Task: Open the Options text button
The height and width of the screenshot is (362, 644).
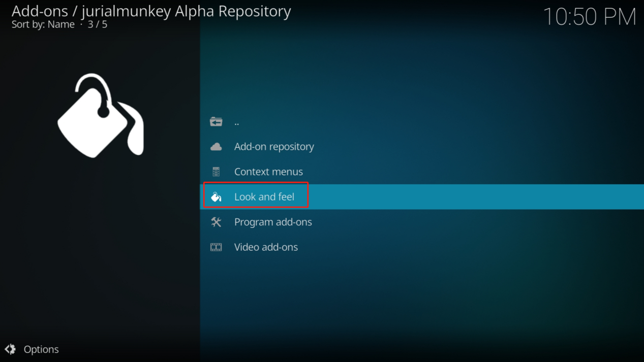Action: [x=41, y=349]
